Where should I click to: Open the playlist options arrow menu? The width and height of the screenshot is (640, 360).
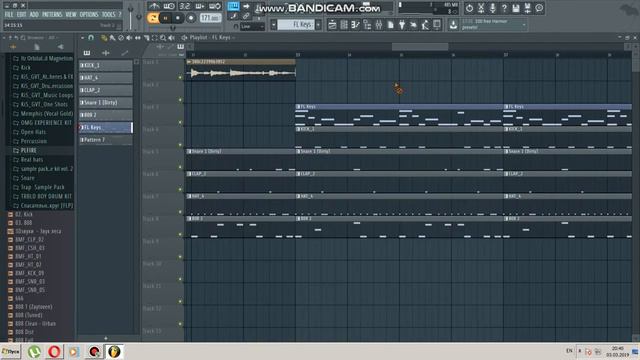[x=82, y=38]
